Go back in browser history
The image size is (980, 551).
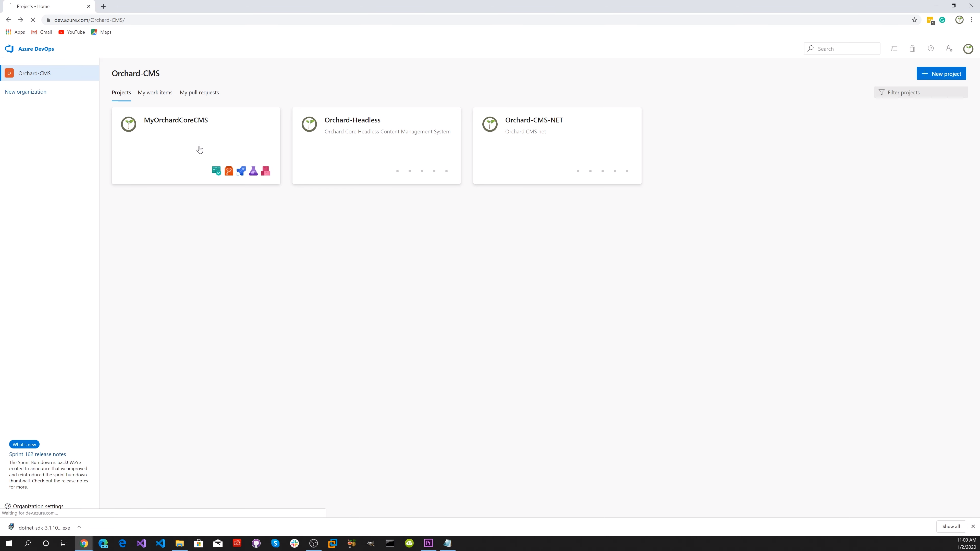click(x=8, y=20)
